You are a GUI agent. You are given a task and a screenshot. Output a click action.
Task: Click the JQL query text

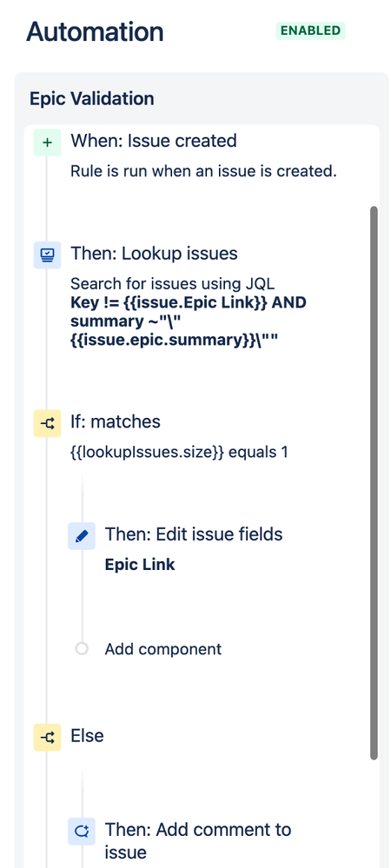(x=189, y=321)
